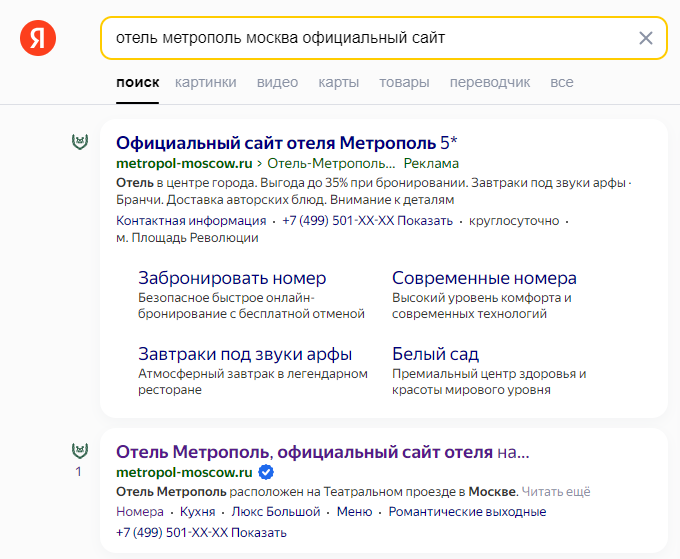680x559 pixels.
Task: Switch to the картинки tab
Action: pos(206,82)
